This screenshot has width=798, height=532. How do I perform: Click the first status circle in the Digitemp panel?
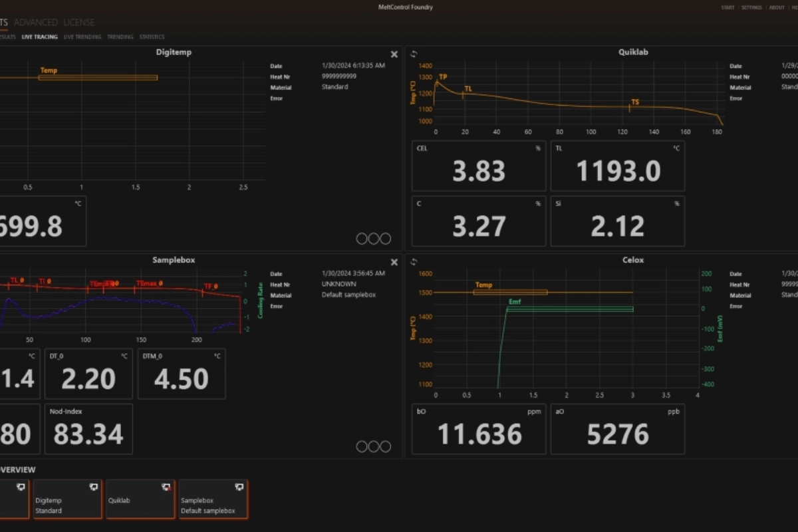(362, 239)
